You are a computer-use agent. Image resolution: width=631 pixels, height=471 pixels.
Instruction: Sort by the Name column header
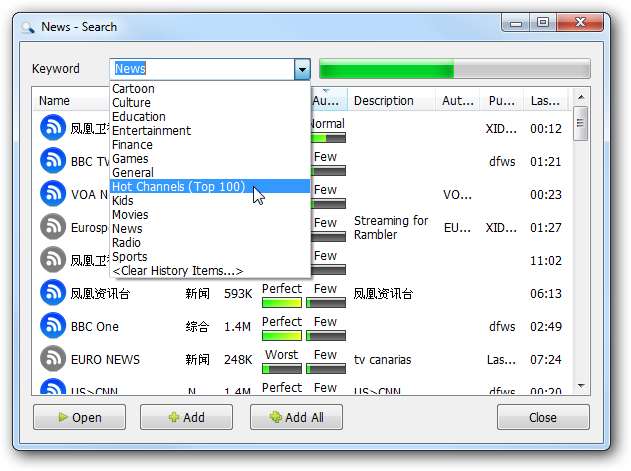[x=71, y=101]
